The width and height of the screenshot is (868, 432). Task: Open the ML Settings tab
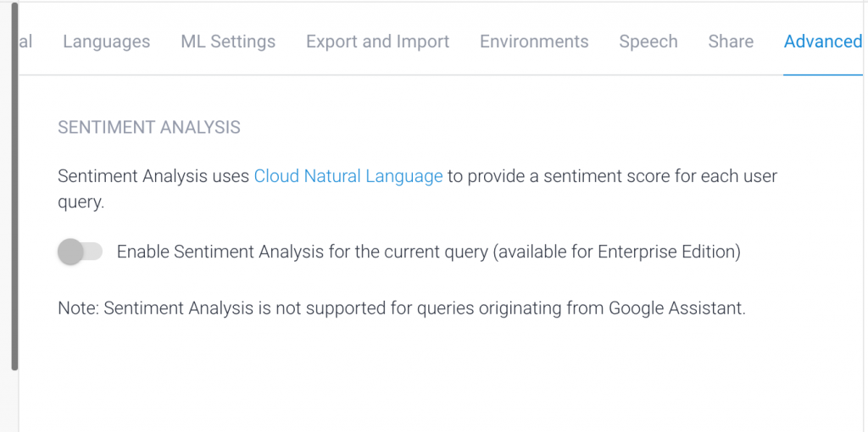pos(228,42)
